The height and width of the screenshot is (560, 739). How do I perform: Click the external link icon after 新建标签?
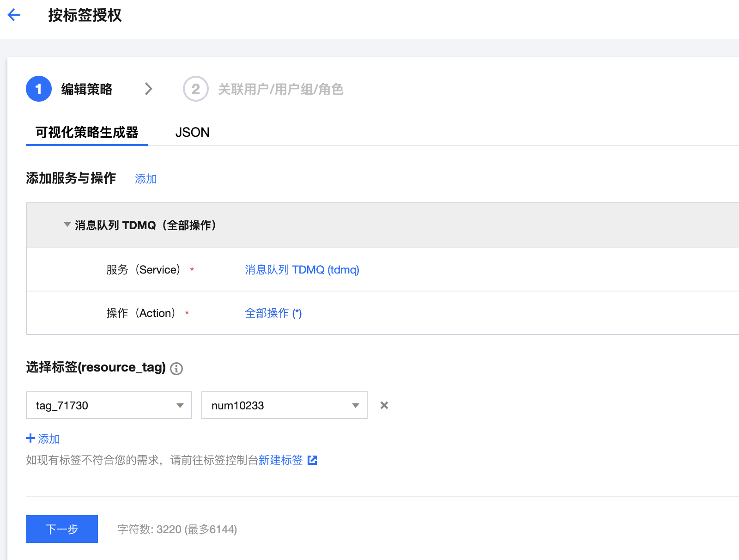312,460
